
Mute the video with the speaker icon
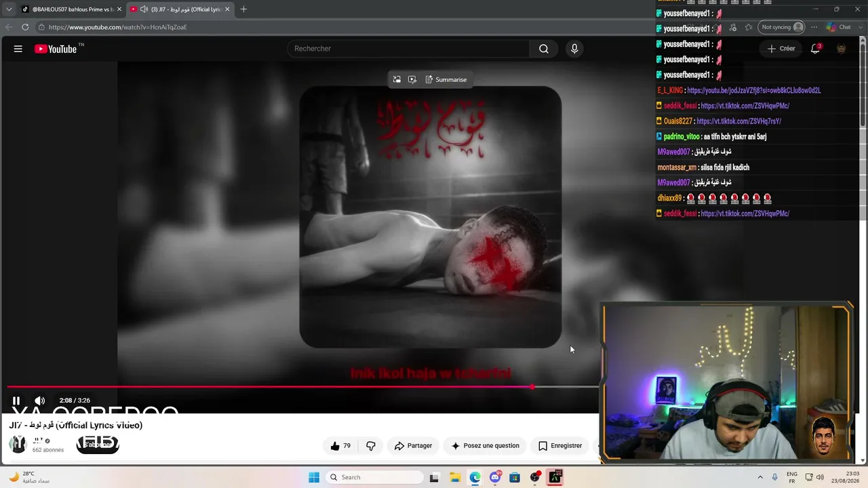40,401
